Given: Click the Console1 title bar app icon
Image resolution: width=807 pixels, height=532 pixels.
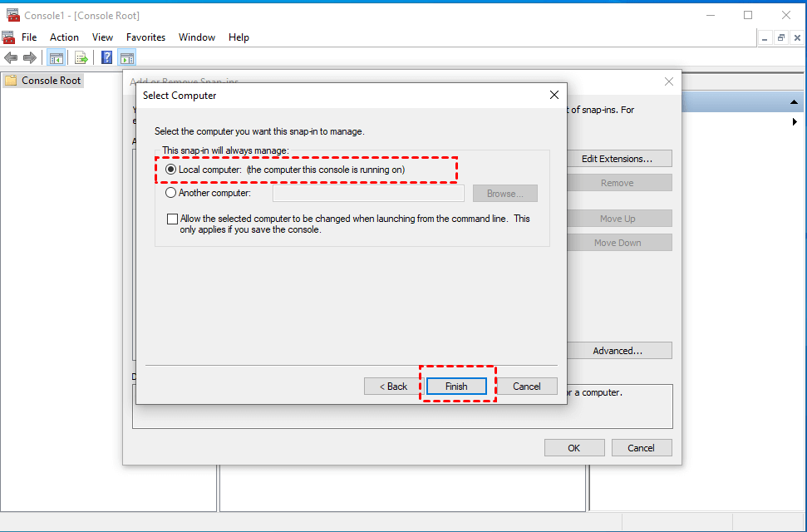Looking at the screenshot, I should (x=12, y=16).
